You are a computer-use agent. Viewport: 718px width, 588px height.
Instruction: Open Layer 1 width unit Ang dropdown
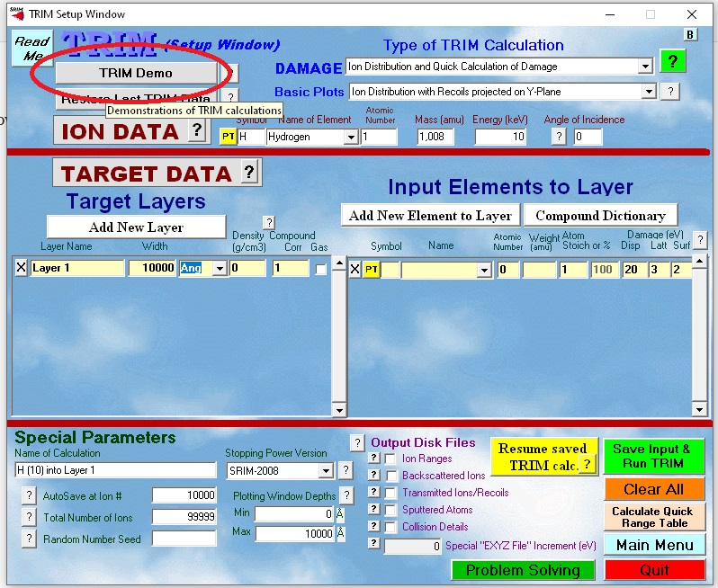(220, 268)
